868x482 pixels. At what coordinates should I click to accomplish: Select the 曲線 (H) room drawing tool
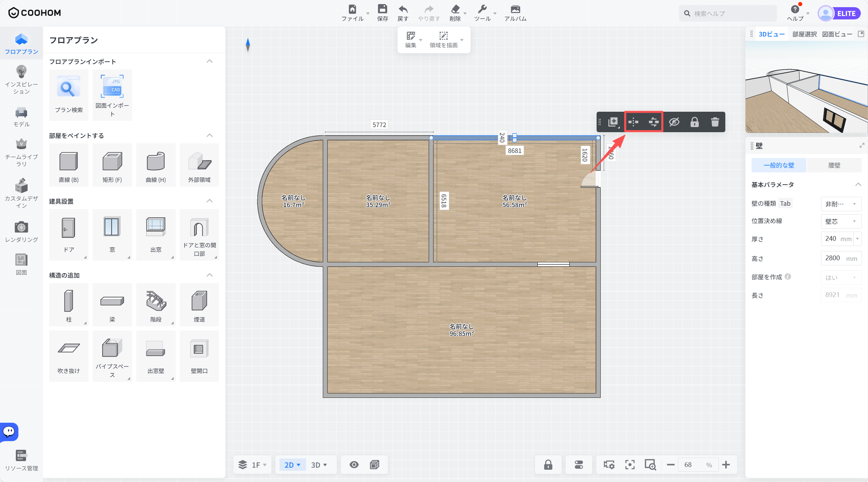pos(156,165)
